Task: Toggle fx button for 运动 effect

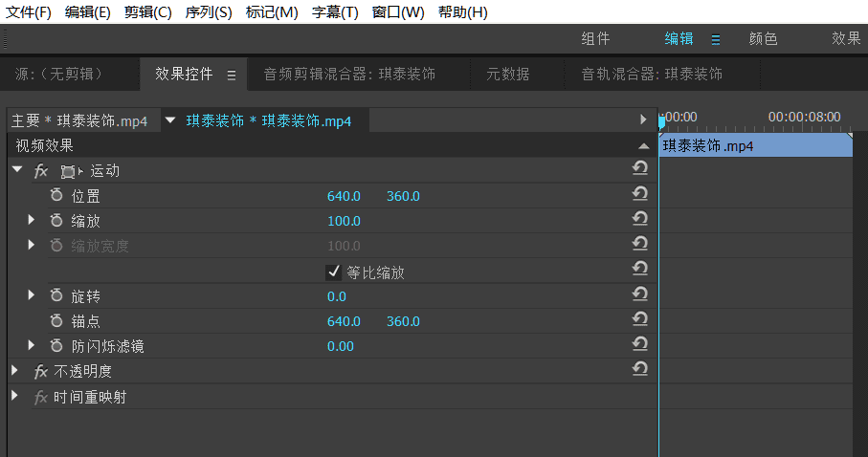Action: pos(41,170)
